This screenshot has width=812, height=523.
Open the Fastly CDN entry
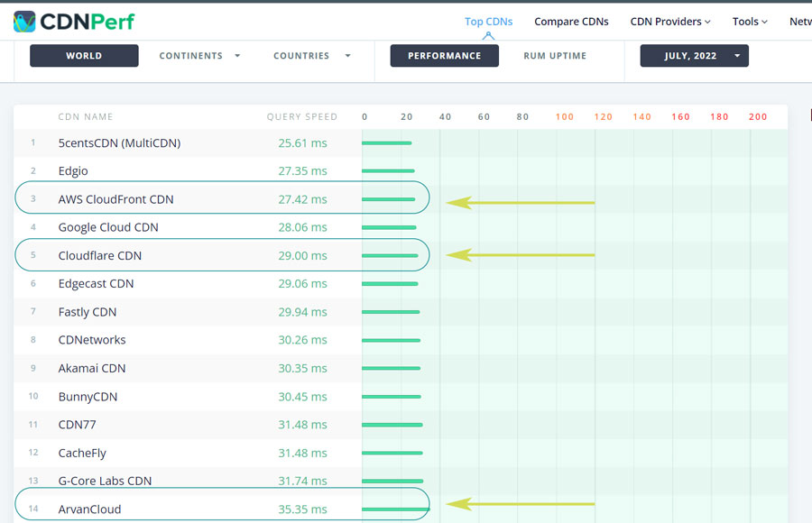[x=88, y=312]
